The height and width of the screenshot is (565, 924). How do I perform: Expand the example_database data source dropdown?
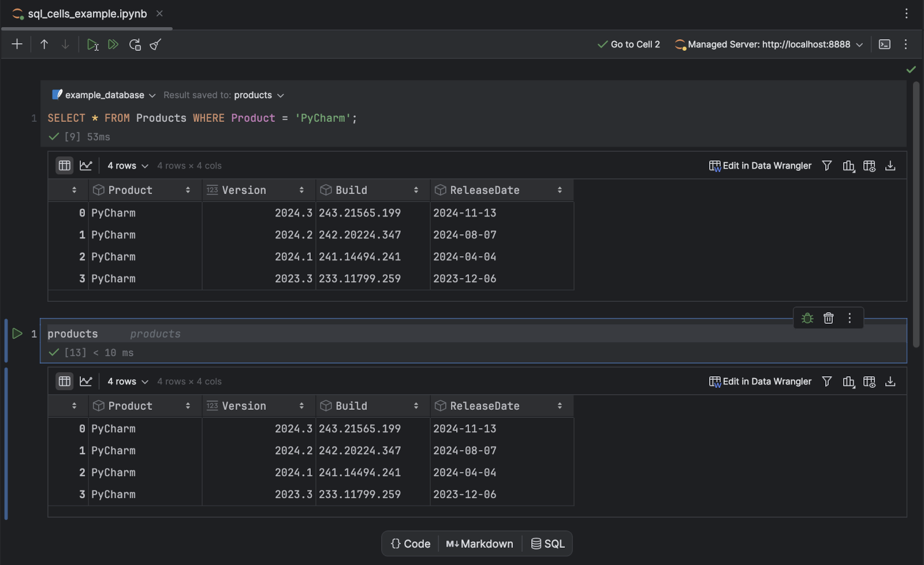(x=104, y=95)
